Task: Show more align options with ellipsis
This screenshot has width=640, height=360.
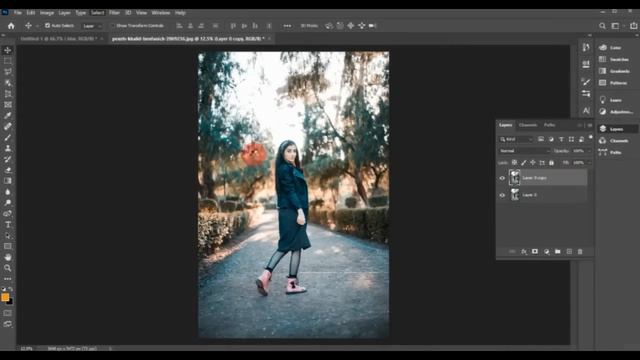Action: point(287,26)
